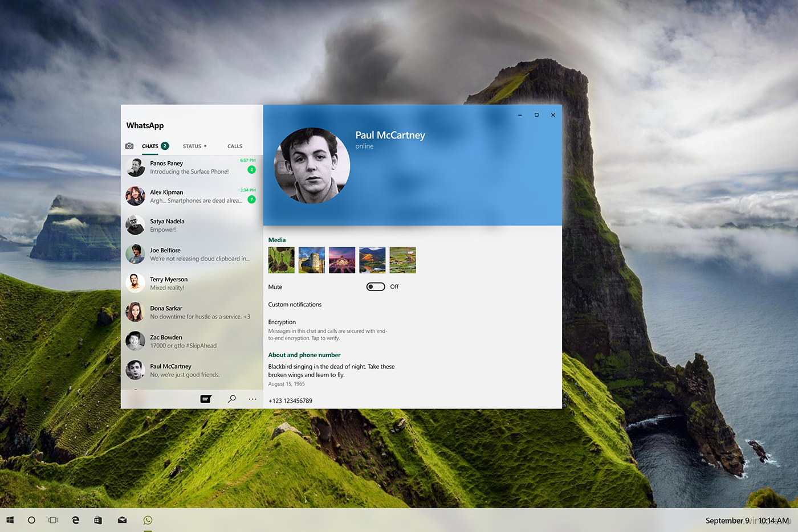Open the more options ellipsis menu
This screenshot has width=798, height=532.
click(x=253, y=399)
